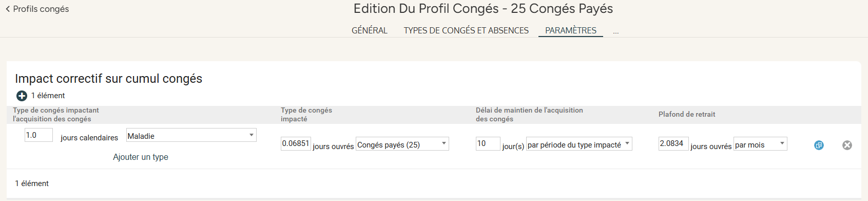Show more tabs via the ellipsis
Image resolution: width=868 pixels, height=201 pixels.
pyautogui.click(x=615, y=31)
